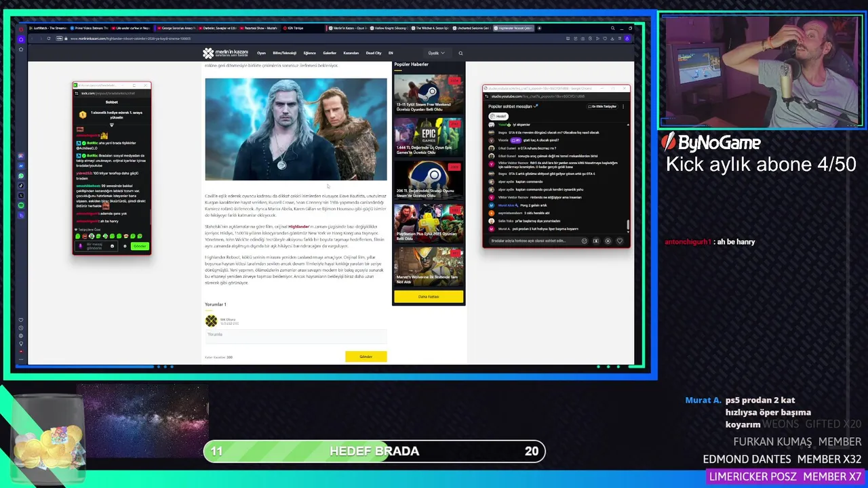The image size is (868, 488).
Task: Click the Yorumlar 1 comments heading
Action: [x=216, y=304]
